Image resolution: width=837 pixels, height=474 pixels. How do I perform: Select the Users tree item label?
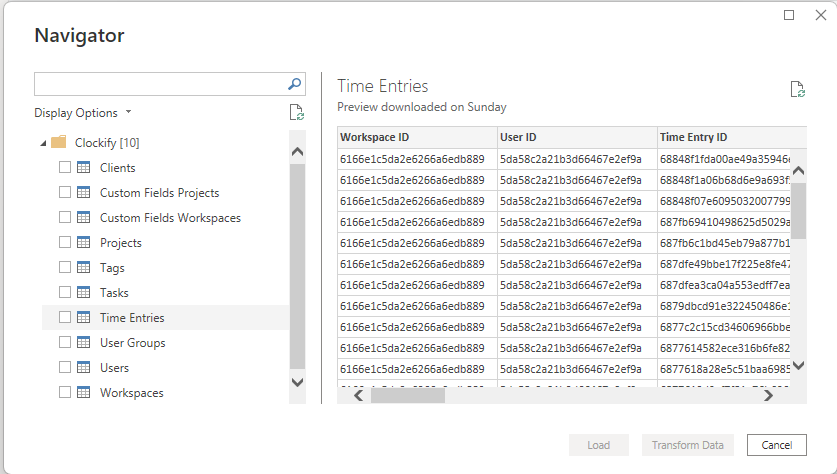114,368
